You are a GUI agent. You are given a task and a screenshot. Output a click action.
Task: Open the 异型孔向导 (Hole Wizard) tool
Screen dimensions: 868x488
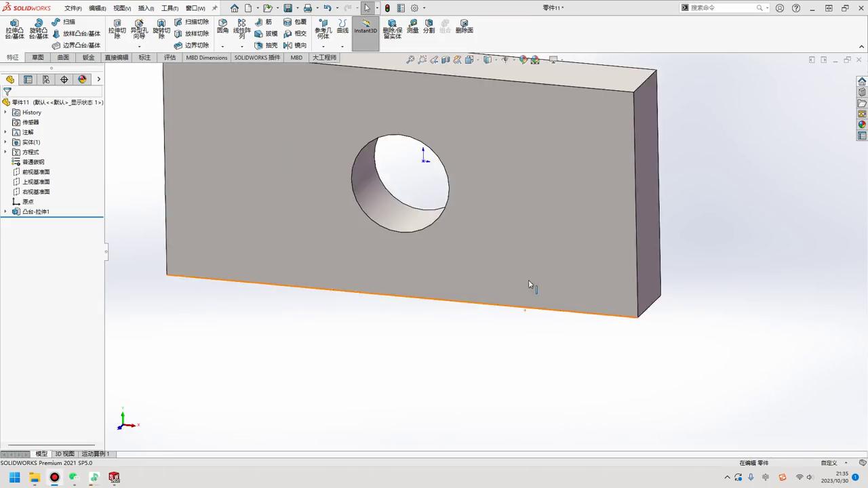click(139, 28)
